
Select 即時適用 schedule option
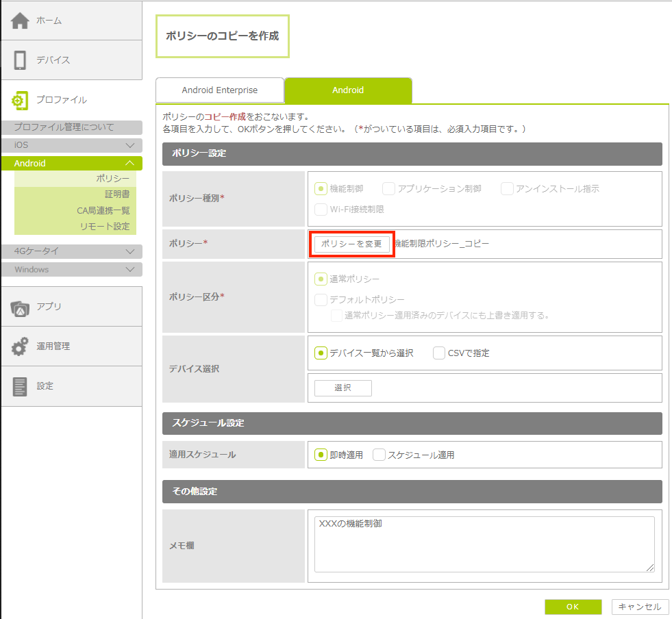321,455
